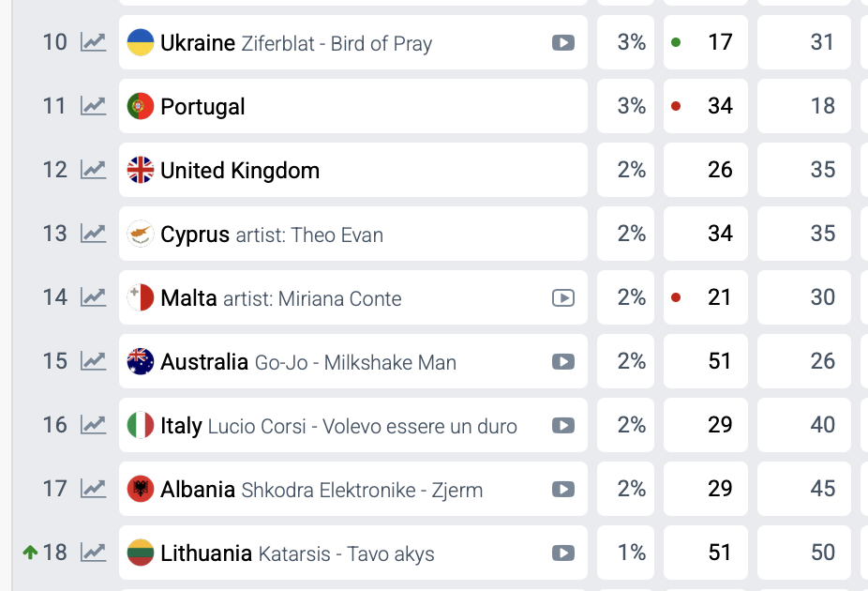Play Italy's Volevo essere un duro video
This screenshot has height=591, width=868.
coord(562,425)
